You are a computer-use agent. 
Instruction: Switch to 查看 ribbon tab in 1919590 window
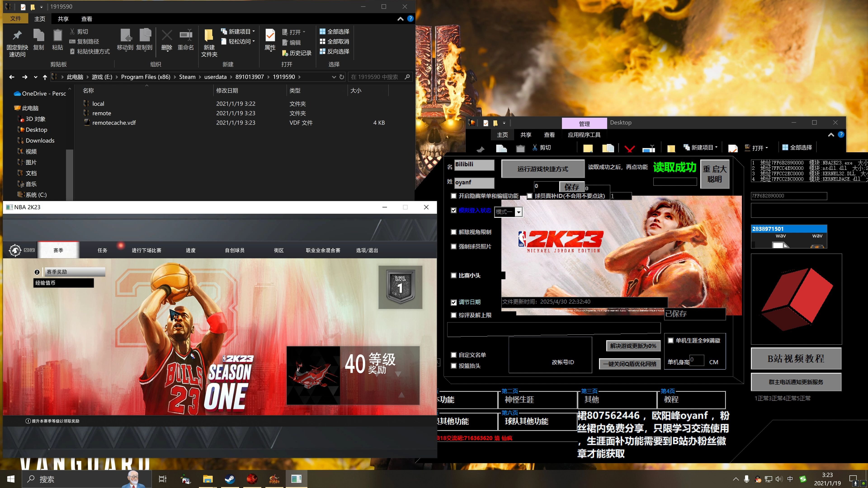click(87, 19)
